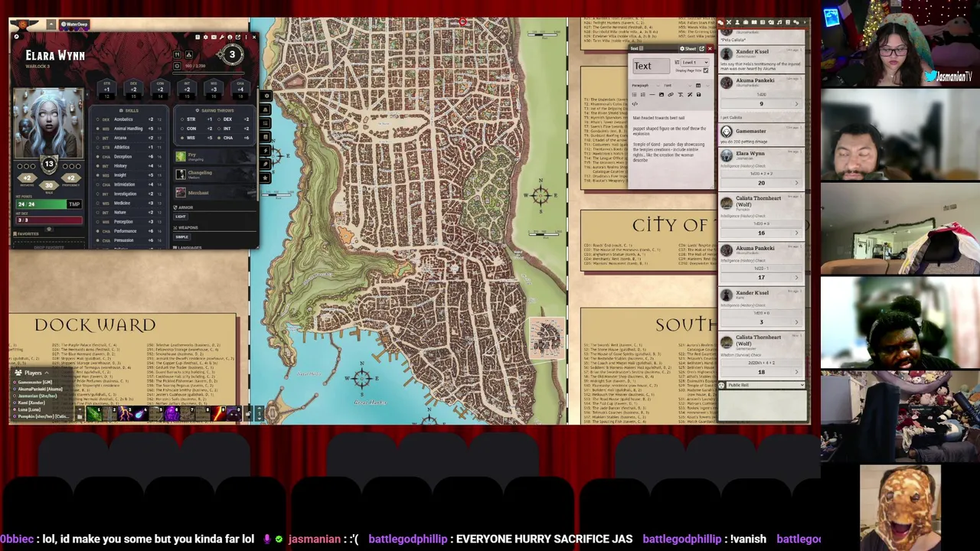Go to next hotbar page

[260, 409]
